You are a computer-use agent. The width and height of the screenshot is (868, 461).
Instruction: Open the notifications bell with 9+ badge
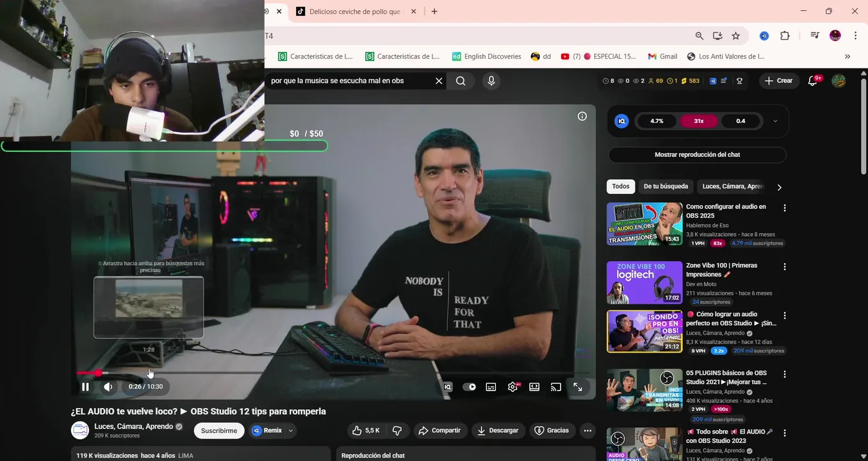pos(813,81)
